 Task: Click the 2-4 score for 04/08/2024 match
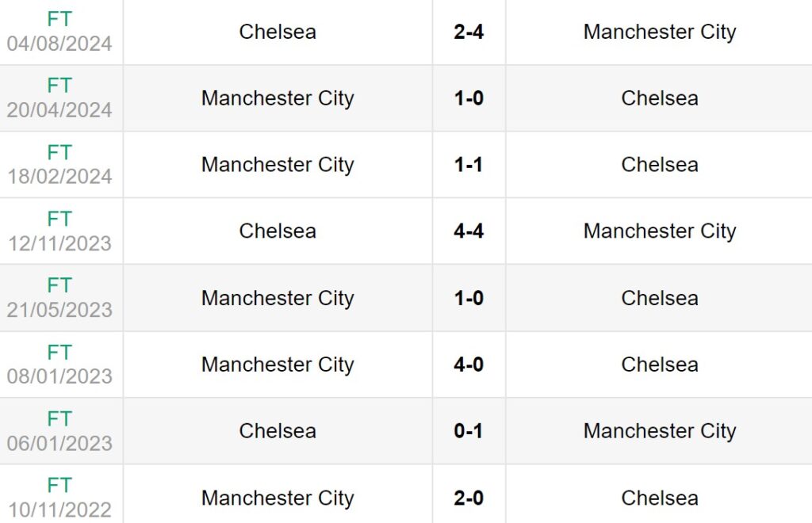pos(469,32)
